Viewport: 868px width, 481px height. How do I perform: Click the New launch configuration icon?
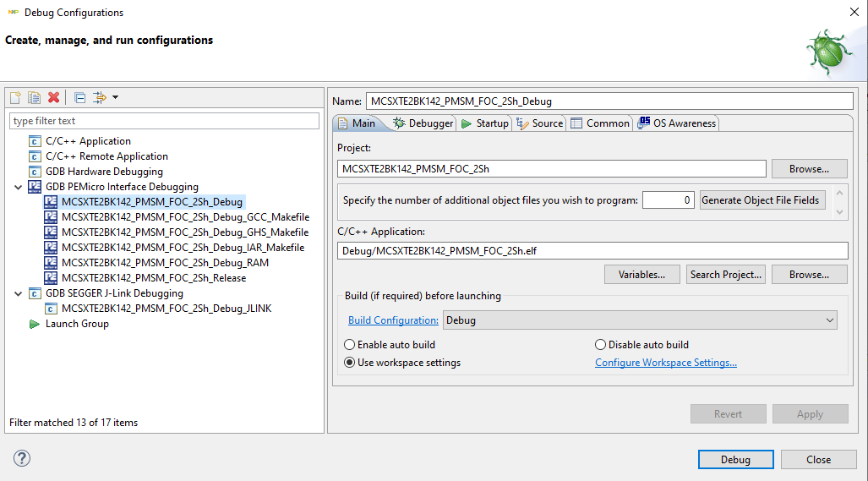click(15, 98)
